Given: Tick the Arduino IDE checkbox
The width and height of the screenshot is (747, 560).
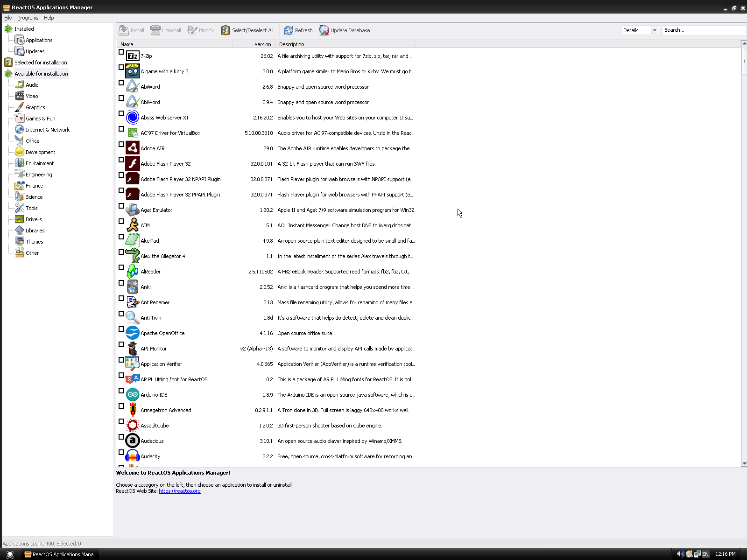Looking at the screenshot, I should [121, 391].
